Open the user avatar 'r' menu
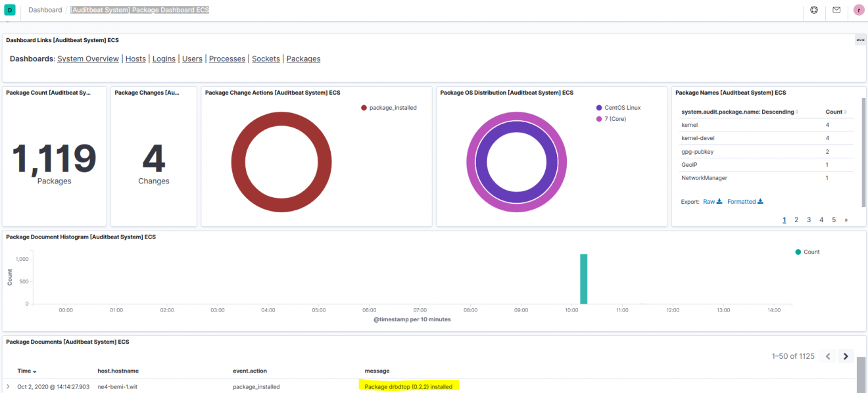 [x=859, y=10]
